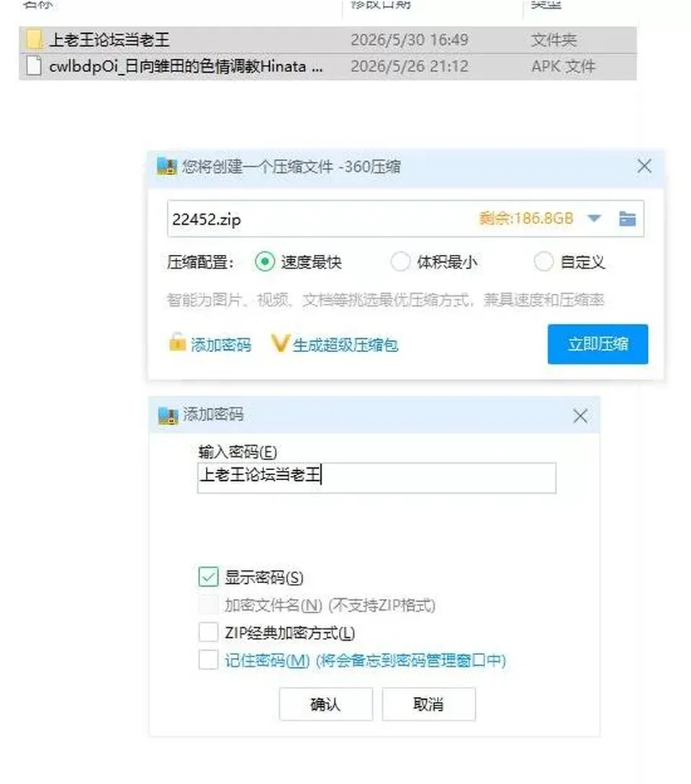Image resolution: width=691 pixels, height=784 pixels.
Task: Click the 立即压缩 button
Action: click(x=597, y=344)
